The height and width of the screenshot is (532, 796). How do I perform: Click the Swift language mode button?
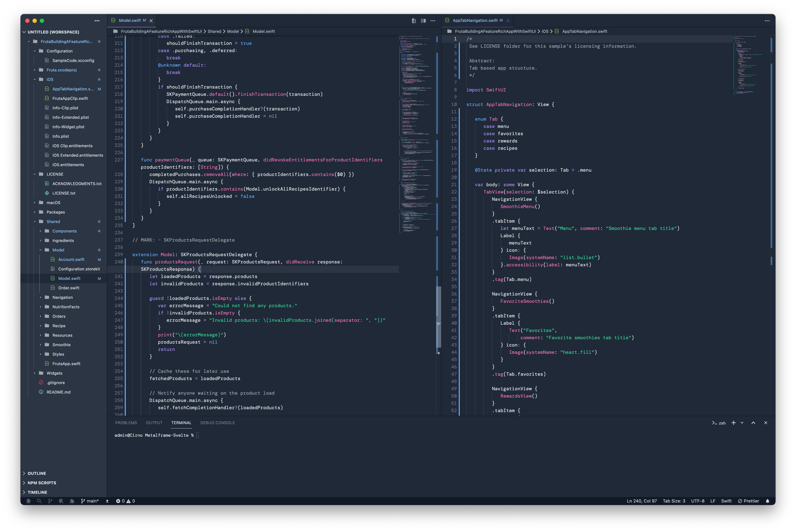coord(726,501)
